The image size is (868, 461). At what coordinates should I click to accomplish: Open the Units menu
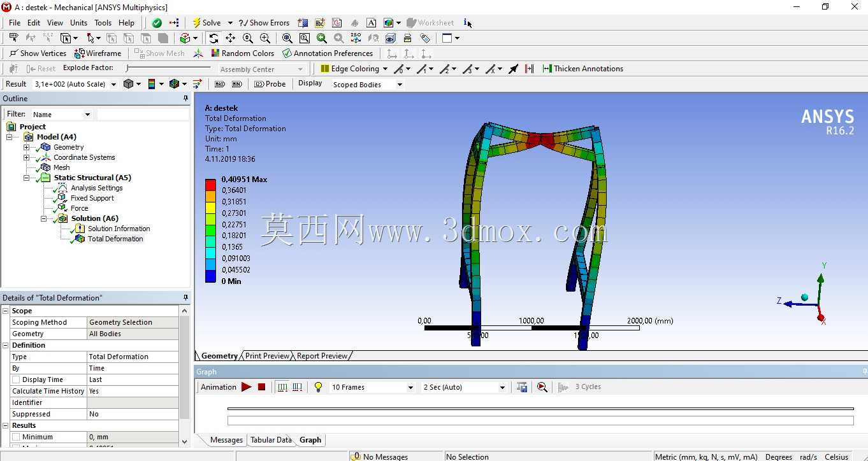78,23
